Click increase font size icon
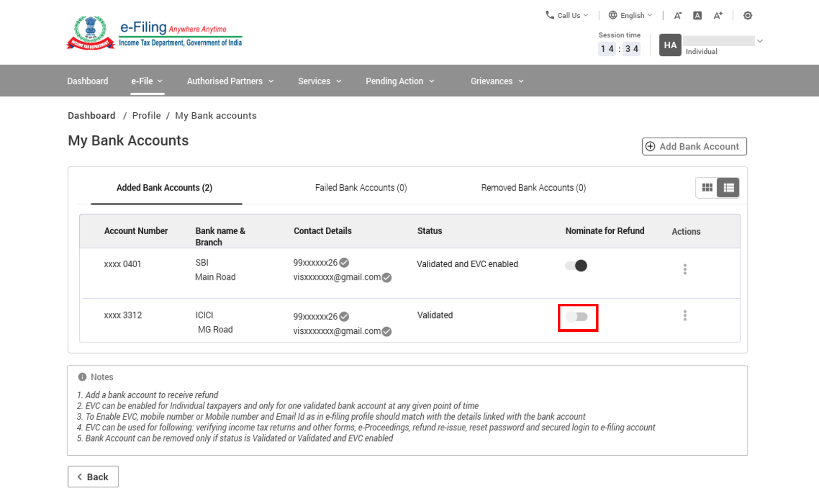This screenshot has width=819, height=504. [718, 16]
